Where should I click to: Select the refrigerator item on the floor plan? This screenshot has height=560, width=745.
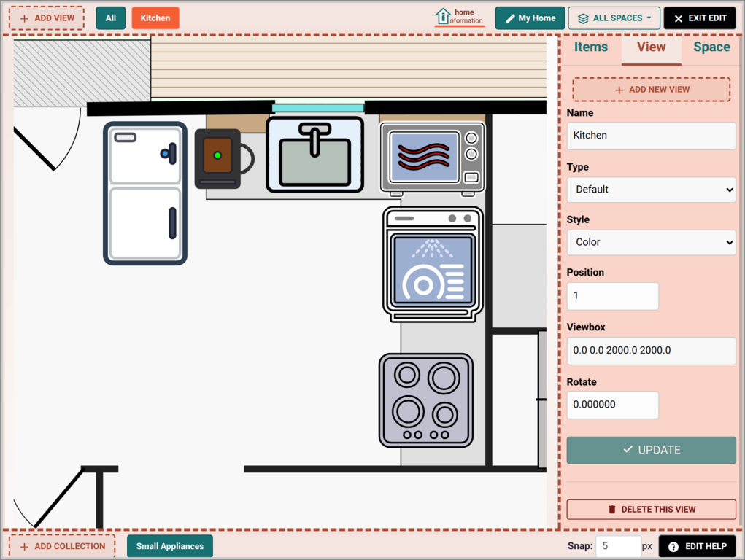145,192
